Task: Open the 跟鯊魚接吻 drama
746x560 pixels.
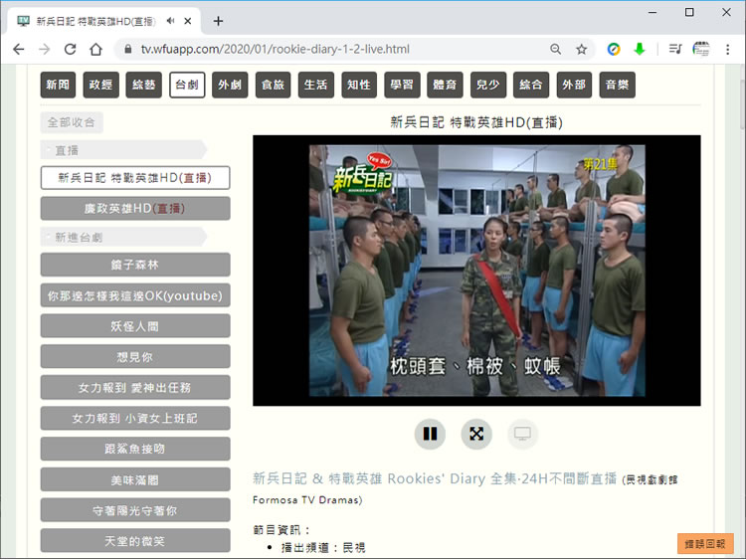Action: point(135,449)
